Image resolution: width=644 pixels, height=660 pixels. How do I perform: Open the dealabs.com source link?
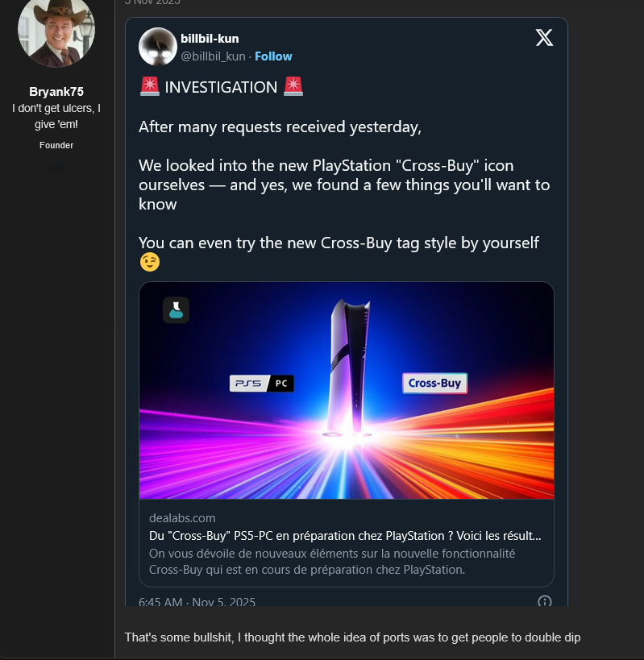point(182,518)
